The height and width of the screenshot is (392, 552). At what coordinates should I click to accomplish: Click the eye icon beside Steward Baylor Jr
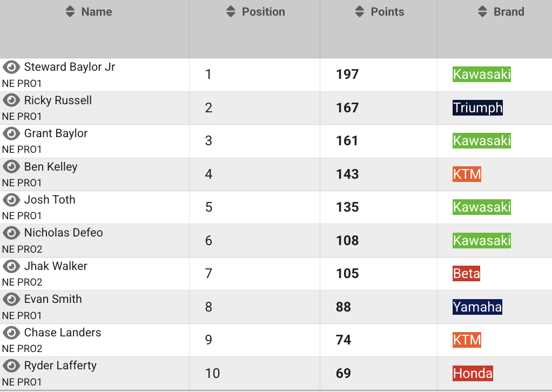11,67
